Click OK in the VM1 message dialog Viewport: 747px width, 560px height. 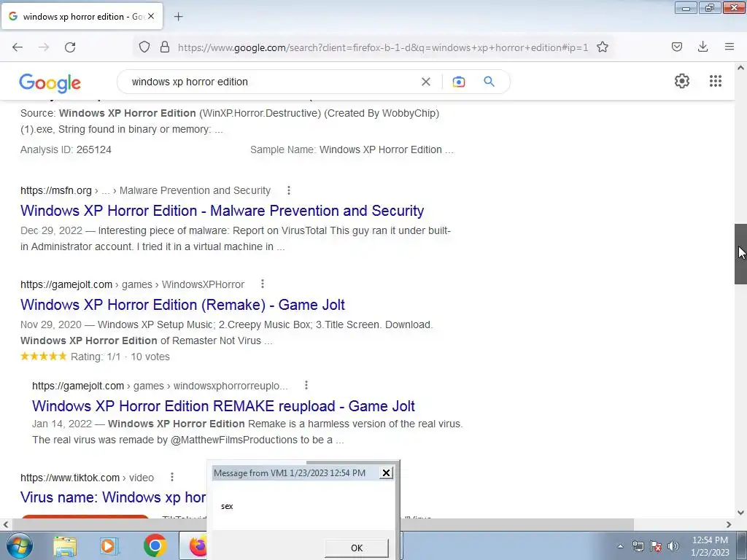pyautogui.click(x=356, y=548)
